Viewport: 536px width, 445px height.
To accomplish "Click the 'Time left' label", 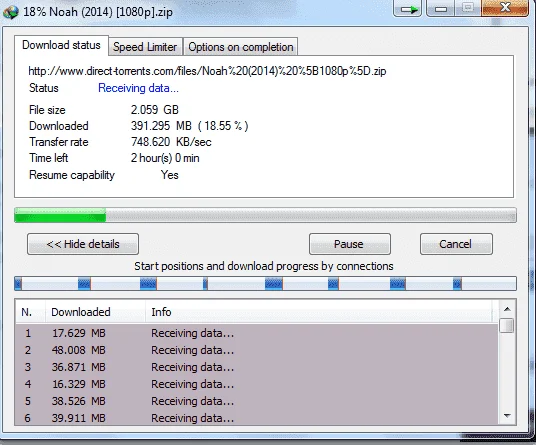I will (x=49, y=158).
